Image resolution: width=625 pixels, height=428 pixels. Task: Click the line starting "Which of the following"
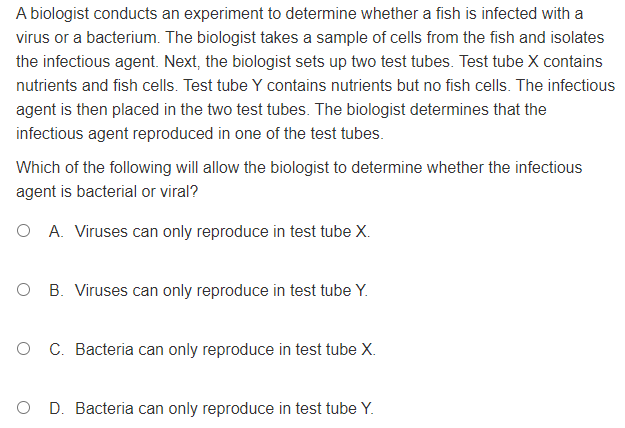pyautogui.click(x=299, y=167)
